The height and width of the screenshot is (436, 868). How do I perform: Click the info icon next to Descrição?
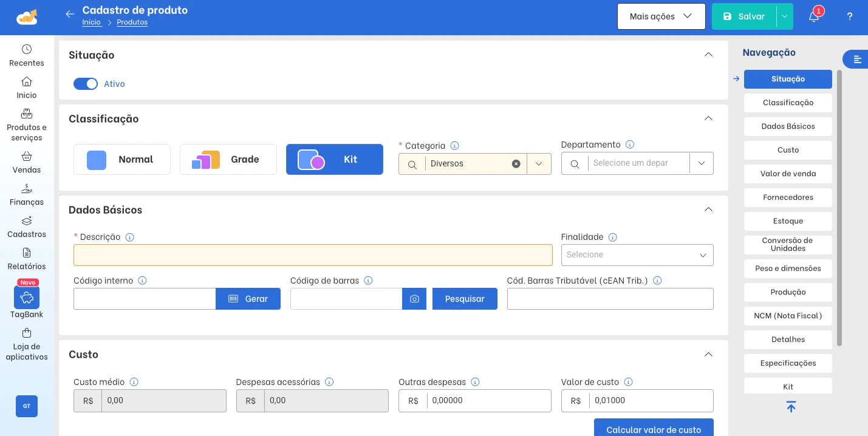129,237
